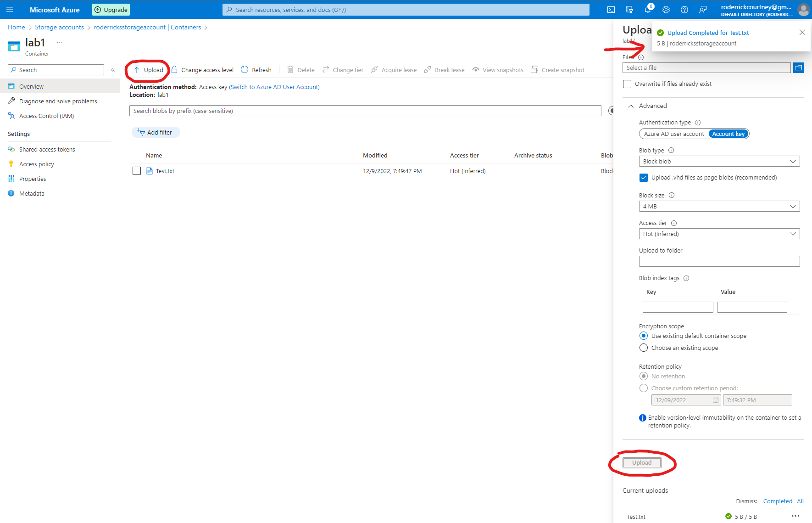Disable Upload .vhd files as page blobs
Viewport: 812px width, 523px height.
point(644,177)
